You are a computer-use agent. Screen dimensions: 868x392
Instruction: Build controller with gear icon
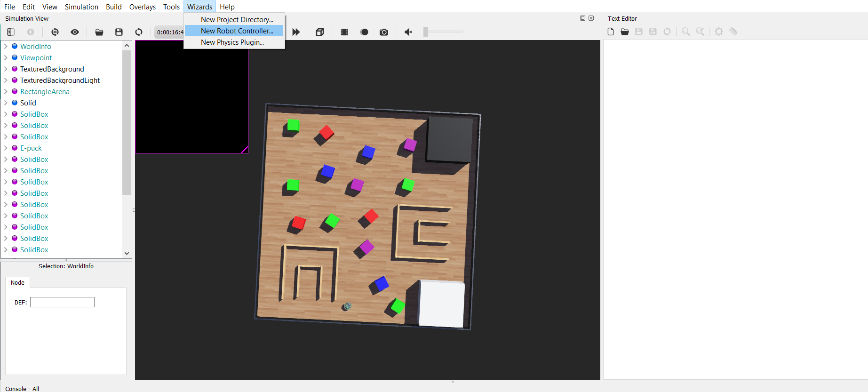(719, 32)
